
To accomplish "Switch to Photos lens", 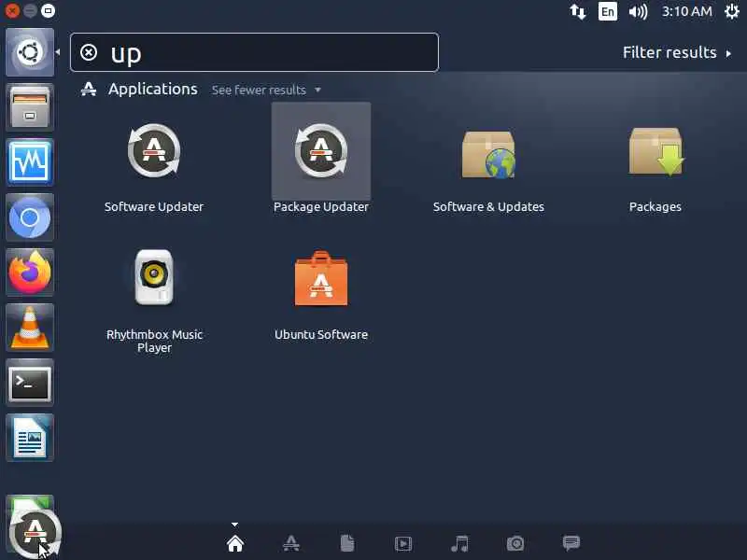I will click(515, 543).
